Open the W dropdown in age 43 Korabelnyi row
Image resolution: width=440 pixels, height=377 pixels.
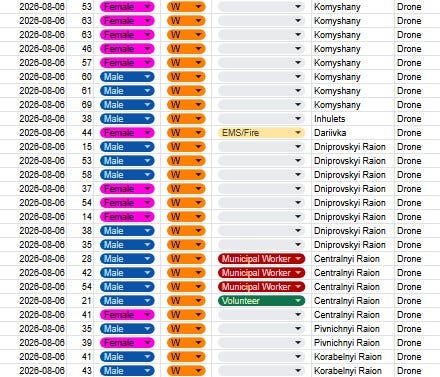point(186,371)
